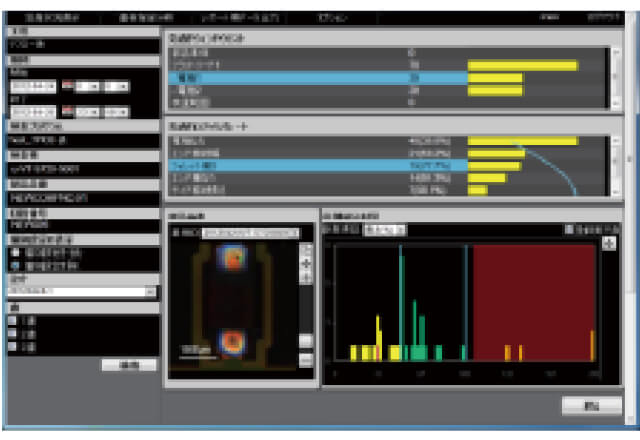
Task: Tick the first checkbox in the bottom-left list
Action: click(13, 320)
